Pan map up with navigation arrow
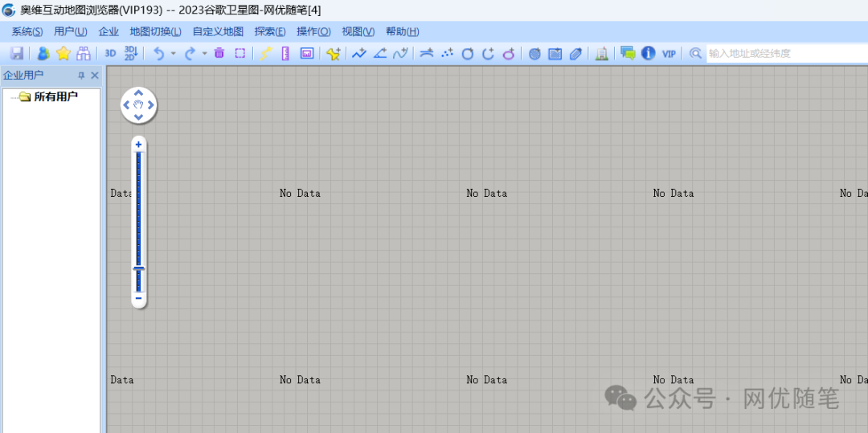The image size is (868, 433). tap(138, 92)
